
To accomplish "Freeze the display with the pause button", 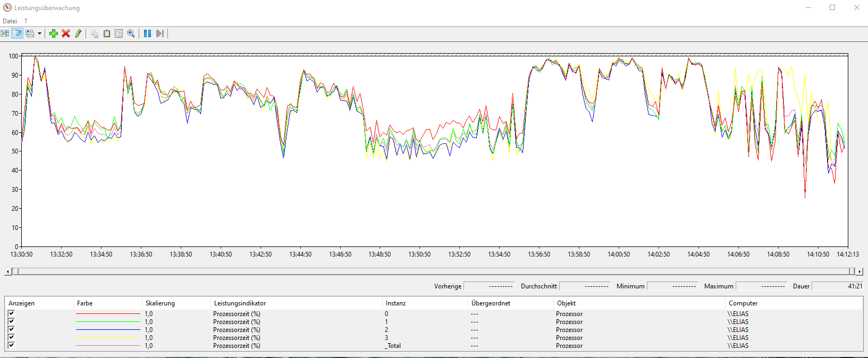I will click(147, 33).
